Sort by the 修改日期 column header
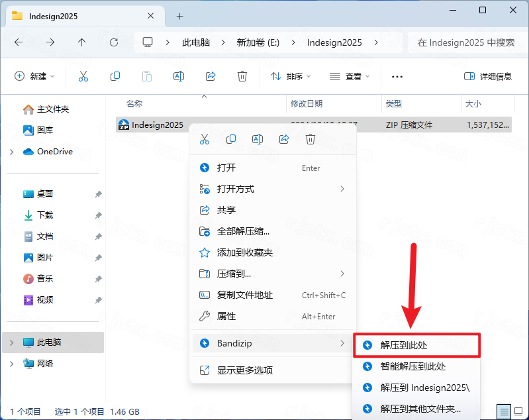This screenshot has height=420, width=529. pyautogui.click(x=307, y=103)
